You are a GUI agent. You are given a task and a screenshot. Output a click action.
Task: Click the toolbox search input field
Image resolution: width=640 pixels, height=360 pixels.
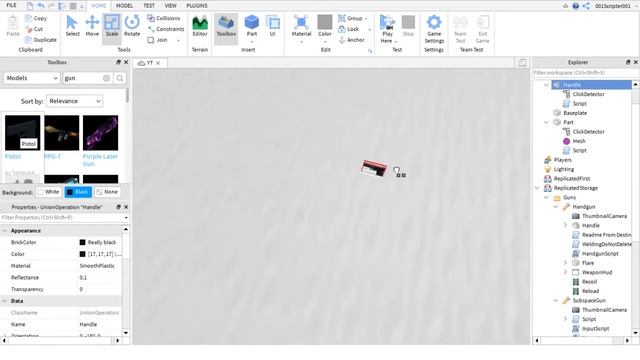(83, 78)
